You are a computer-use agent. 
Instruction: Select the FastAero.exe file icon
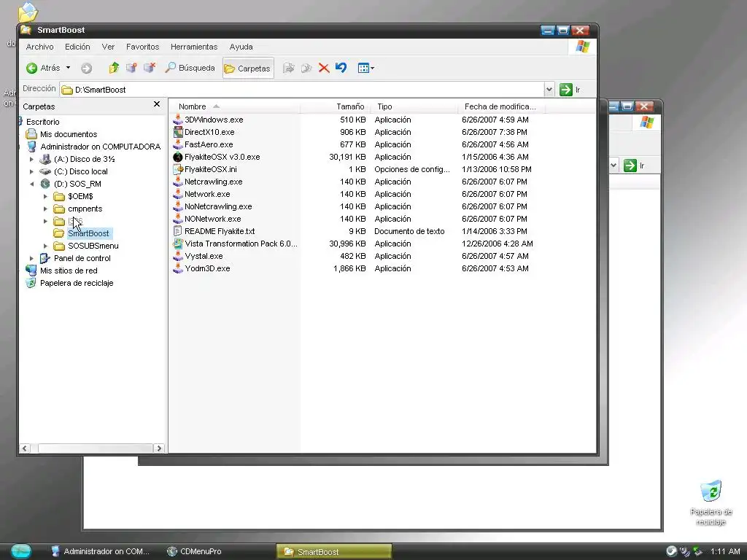[x=178, y=144]
